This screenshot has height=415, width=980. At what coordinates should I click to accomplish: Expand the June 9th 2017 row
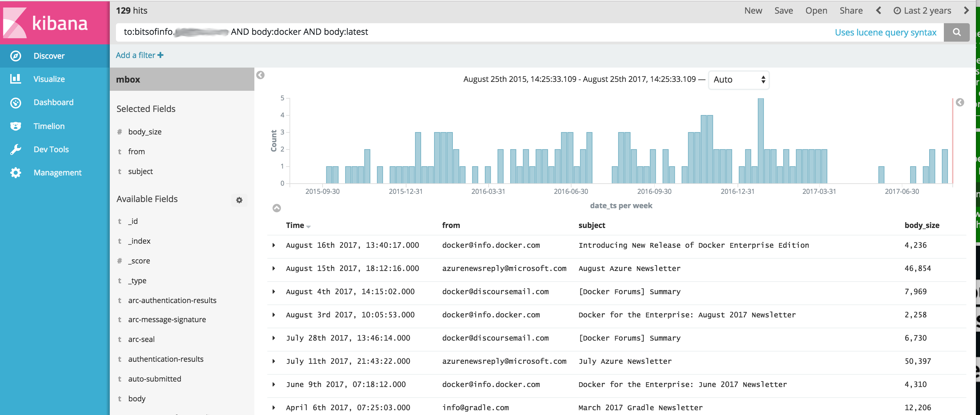(273, 385)
